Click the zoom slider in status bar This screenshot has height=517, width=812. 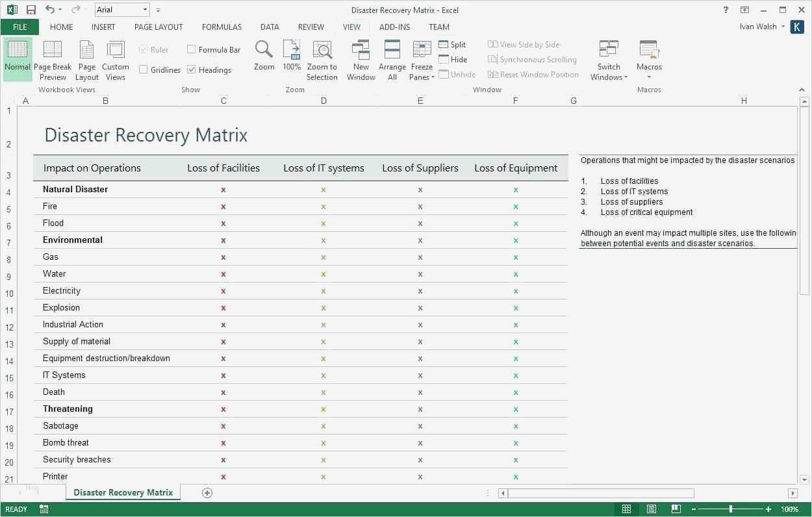731,509
